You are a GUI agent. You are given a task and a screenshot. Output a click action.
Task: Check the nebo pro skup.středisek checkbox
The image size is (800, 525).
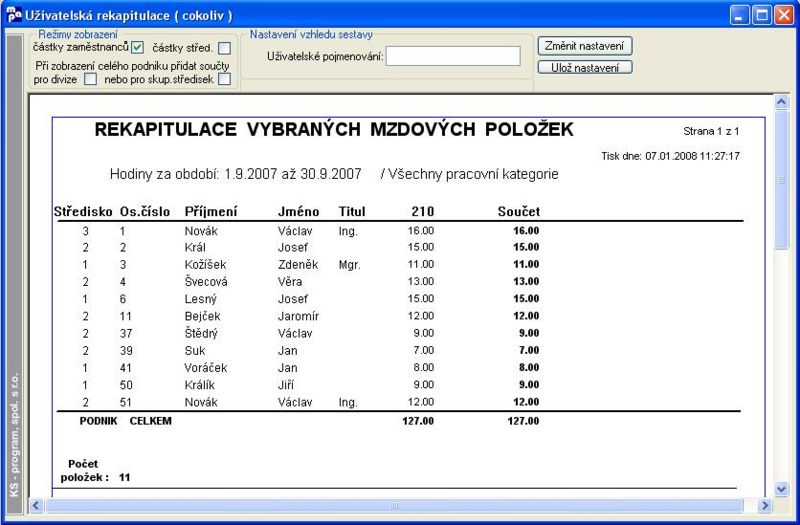tap(224, 79)
